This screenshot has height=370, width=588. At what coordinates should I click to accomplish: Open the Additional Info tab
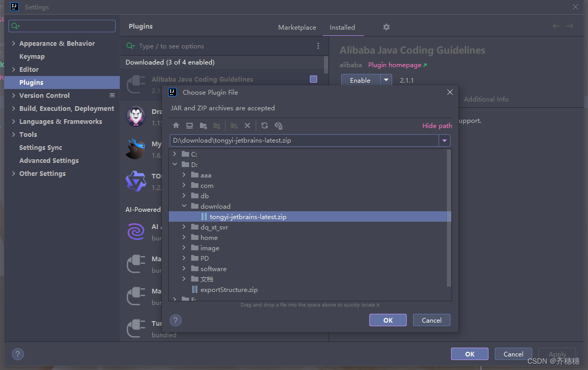[x=486, y=99]
